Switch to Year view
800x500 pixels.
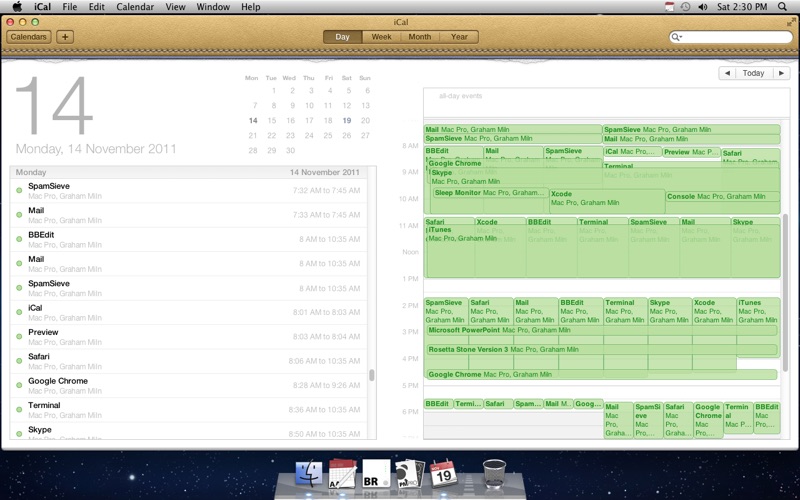pos(459,37)
